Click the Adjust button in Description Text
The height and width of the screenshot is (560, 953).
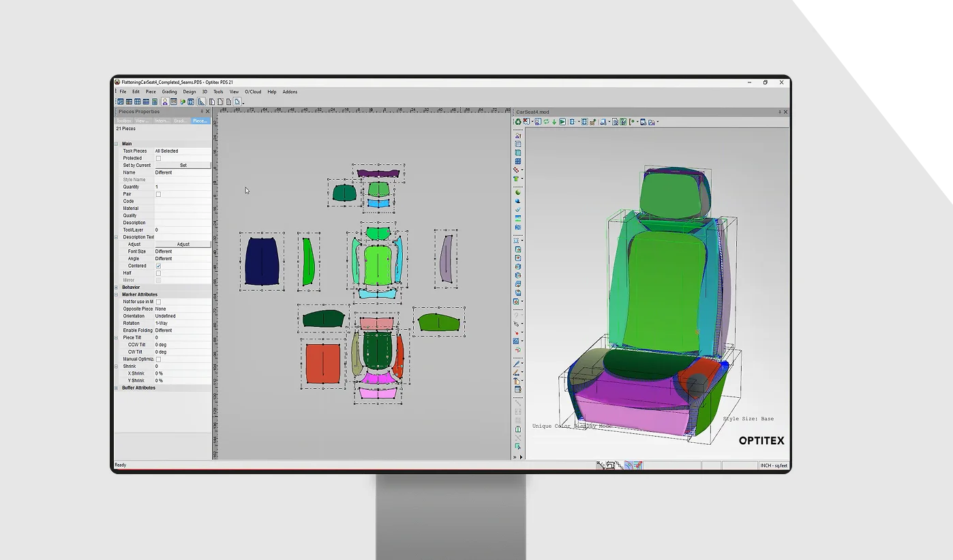click(x=182, y=244)
